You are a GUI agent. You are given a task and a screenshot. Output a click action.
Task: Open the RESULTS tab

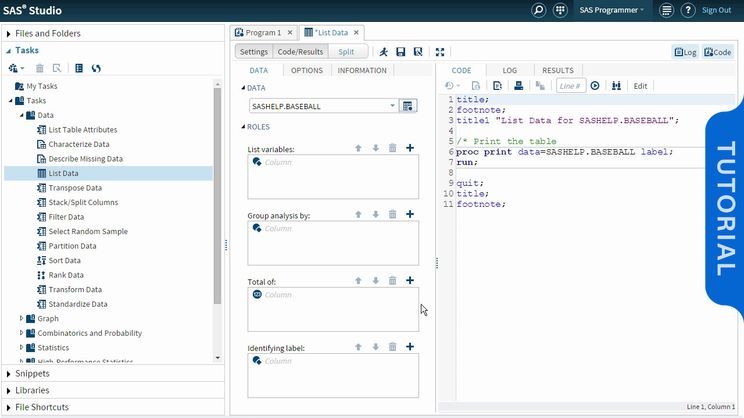tap(557, 71)
